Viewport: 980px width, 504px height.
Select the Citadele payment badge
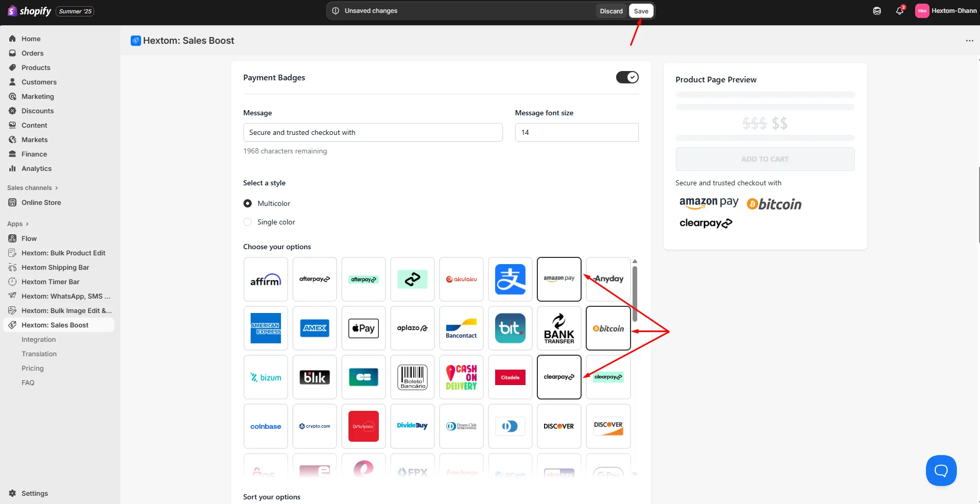(510, 377)
